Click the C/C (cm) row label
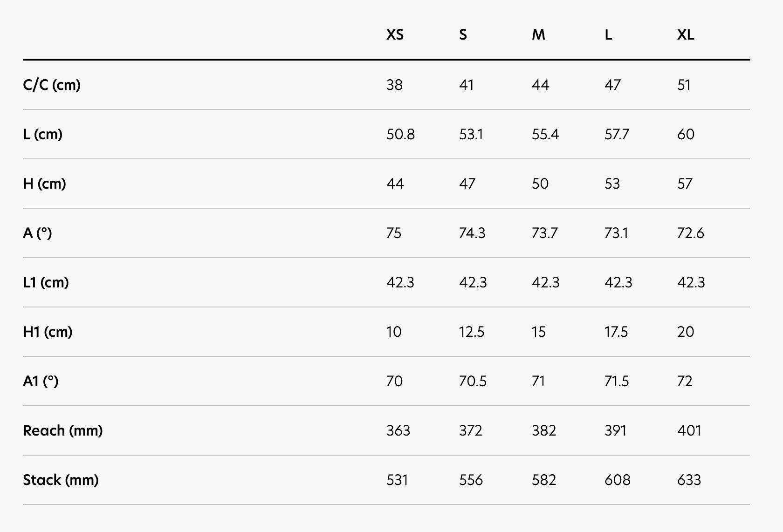Screen dimensions: 783x532 [52, 85]
